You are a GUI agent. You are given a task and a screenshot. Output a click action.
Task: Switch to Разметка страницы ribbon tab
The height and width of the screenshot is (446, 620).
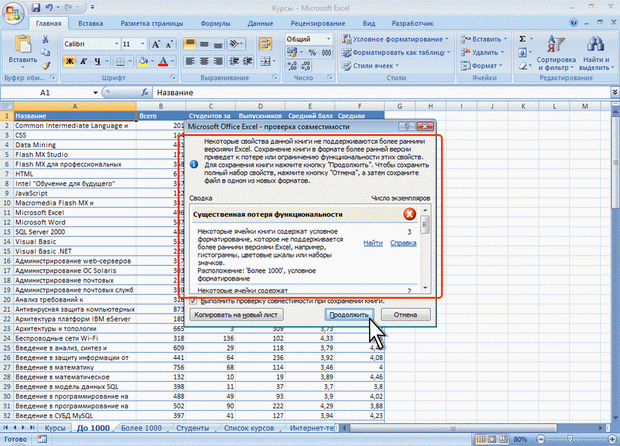coord(152,23)
